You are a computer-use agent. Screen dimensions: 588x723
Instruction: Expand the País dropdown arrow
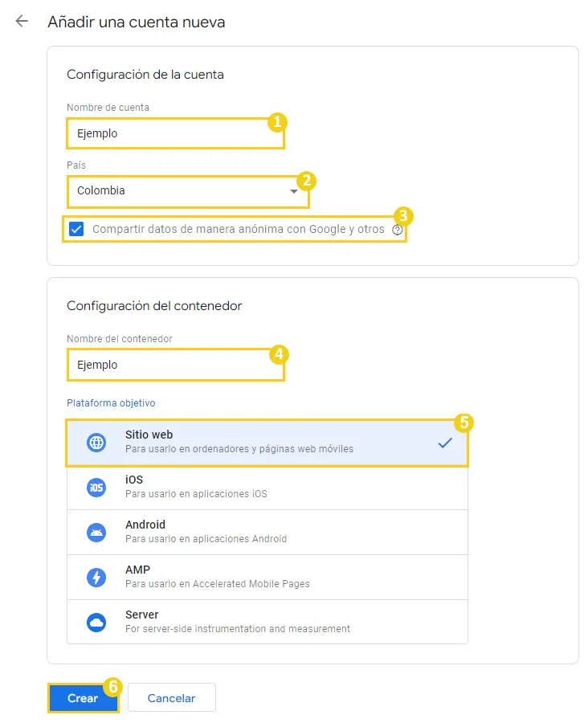[x=293, y=191]
